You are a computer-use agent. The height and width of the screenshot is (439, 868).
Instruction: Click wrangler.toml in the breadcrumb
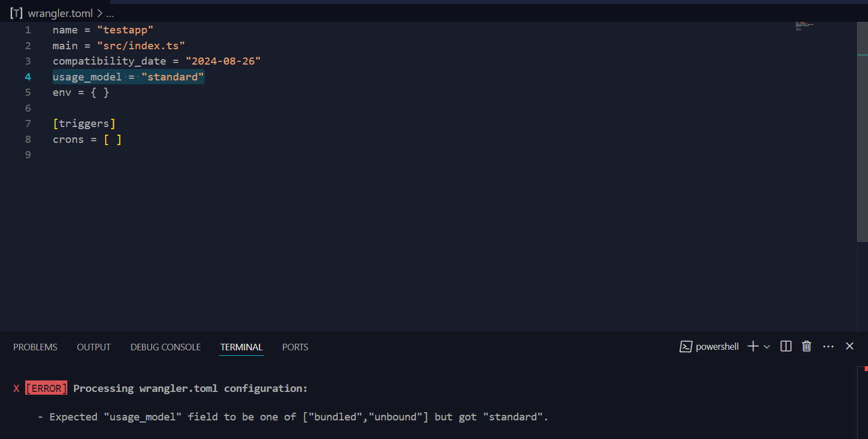tap(60, 13)
